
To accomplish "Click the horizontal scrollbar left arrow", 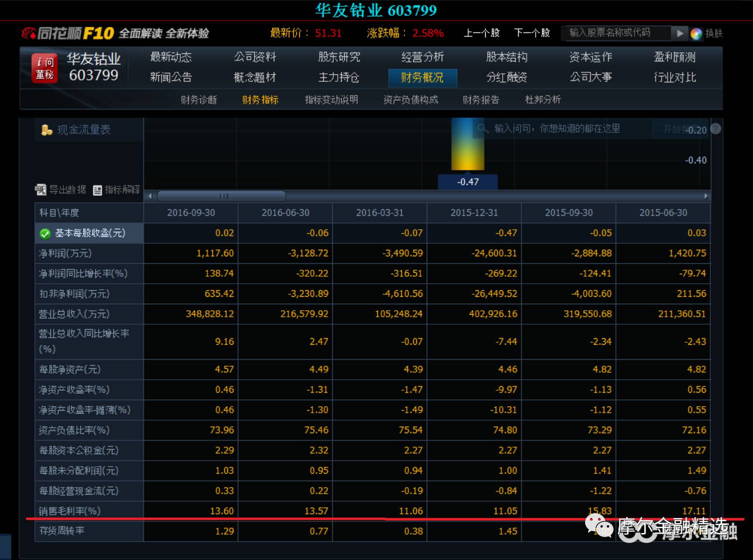I will [150, 196].
